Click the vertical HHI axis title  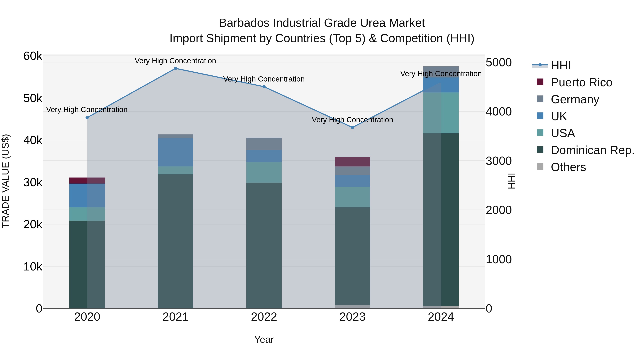pyautogui.click(x=511, y=181)
